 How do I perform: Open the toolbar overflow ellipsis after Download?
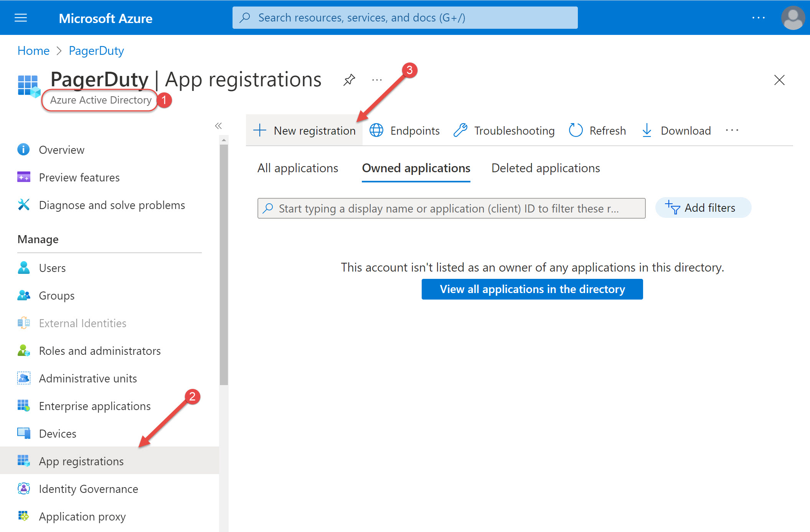[x=732, y=130]
